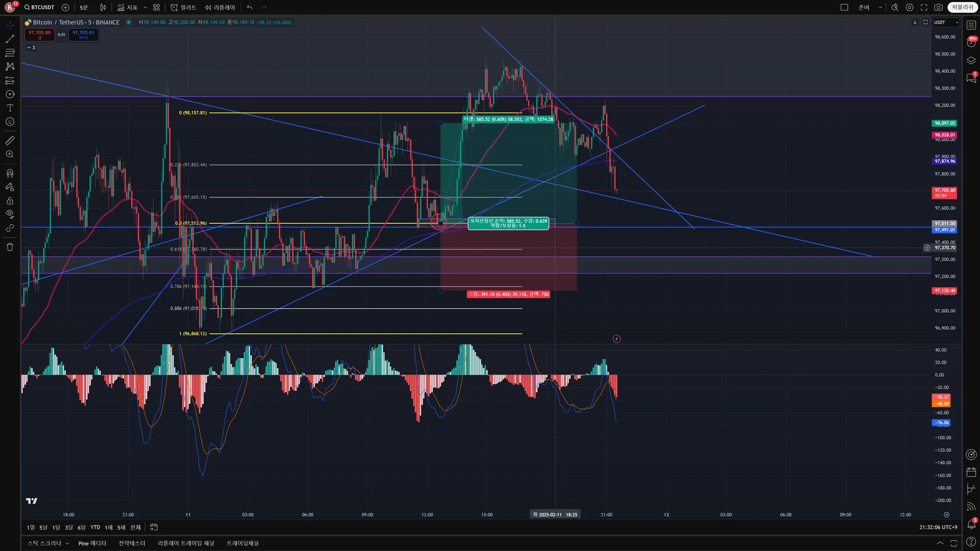The height and width of the screenshot is (551, 980).
Task: Open the alerts panel bell icon
Action: 971,524
